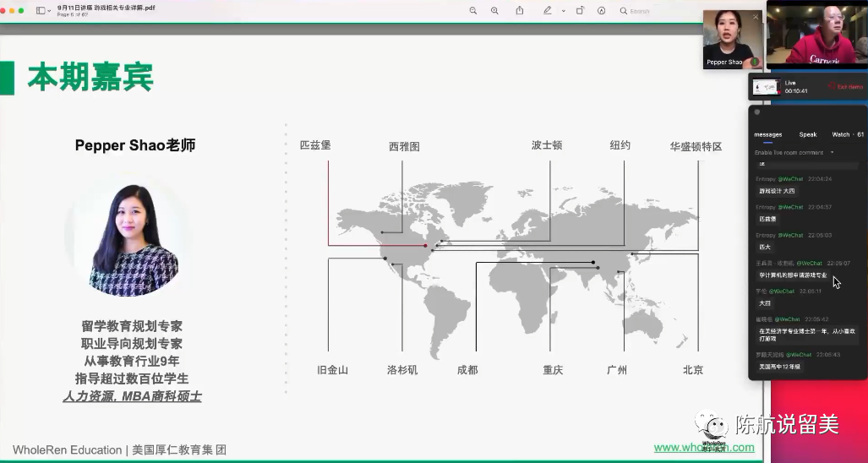This screenshot has height=463, width=868.
Task: Click the gray dot atop the chat panel
Action: [x=757, y=112]
